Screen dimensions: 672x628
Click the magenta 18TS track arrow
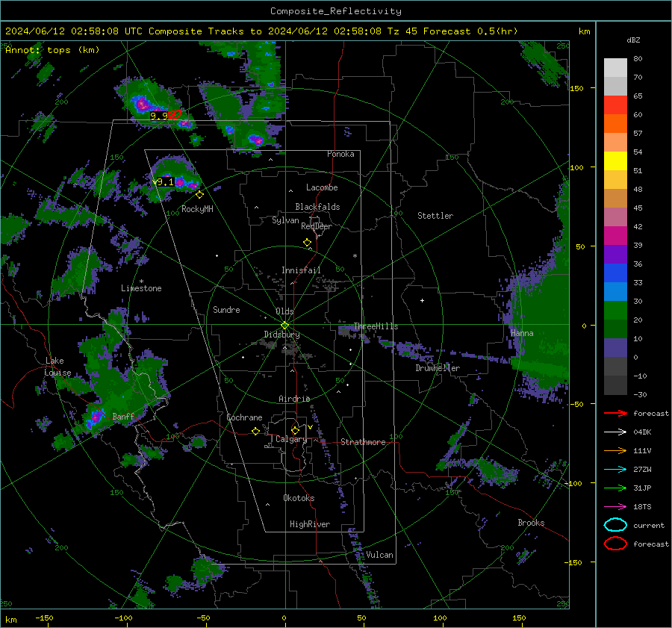pos(615,507)
